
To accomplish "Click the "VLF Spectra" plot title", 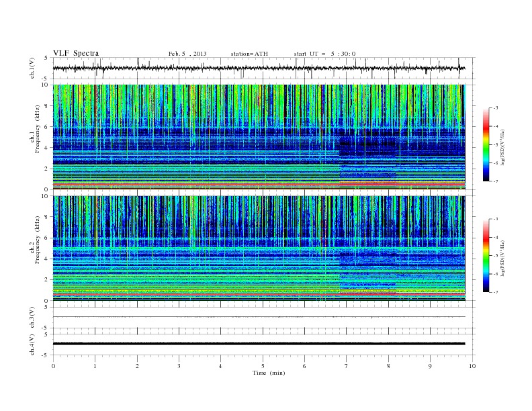I will (76, 53).
